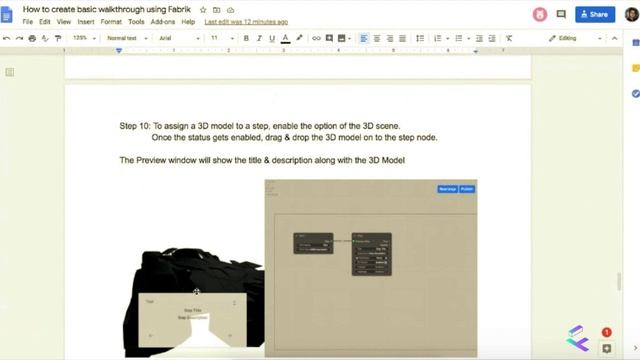This screenshot has width=640, height=360.
Task: Open Calendar in side panel
Action: 636,42
